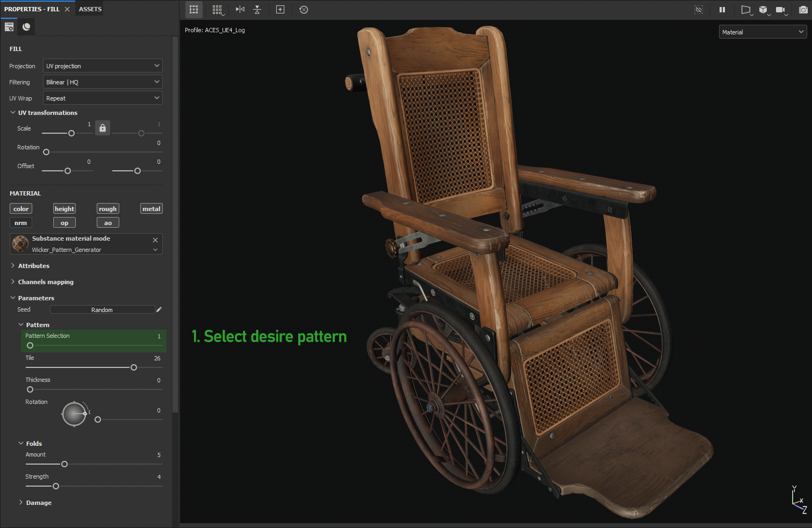Click the Tile value 26
The width and height of the screenshot is (812, 528).
pyautogui.click(x=157, y=358)
